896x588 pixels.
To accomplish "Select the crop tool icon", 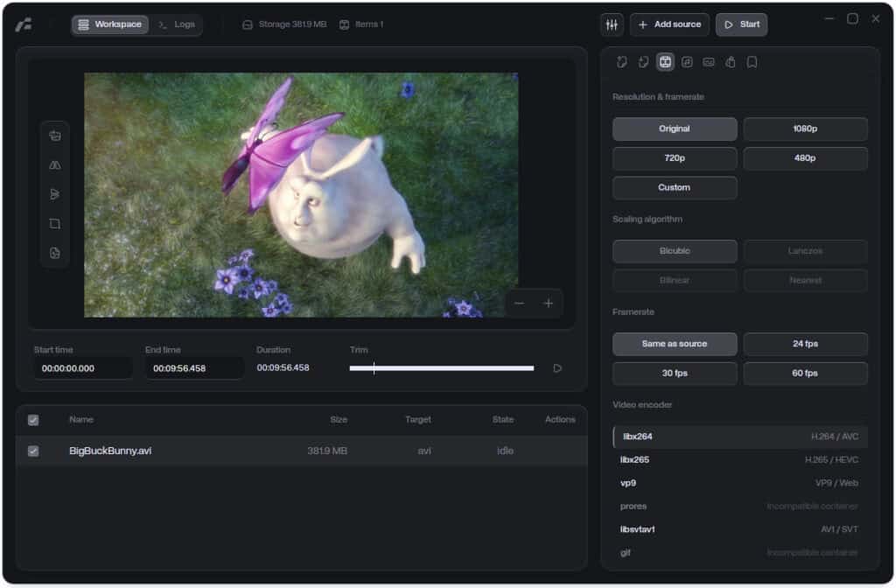I will tap(55, 223).
